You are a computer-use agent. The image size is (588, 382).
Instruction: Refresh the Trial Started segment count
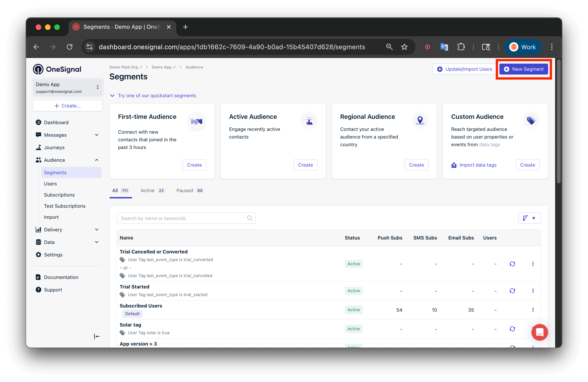[512, 291]
